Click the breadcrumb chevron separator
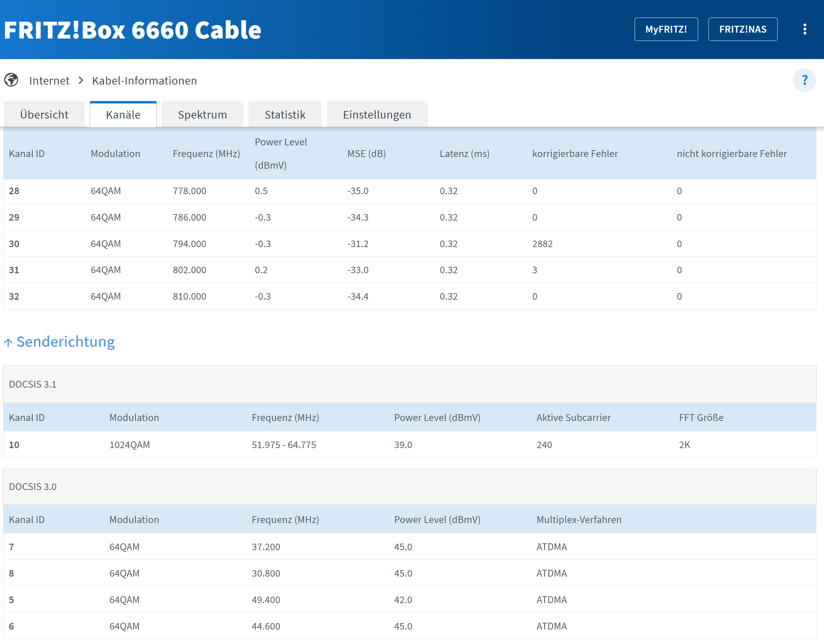 tap(81, 80)
